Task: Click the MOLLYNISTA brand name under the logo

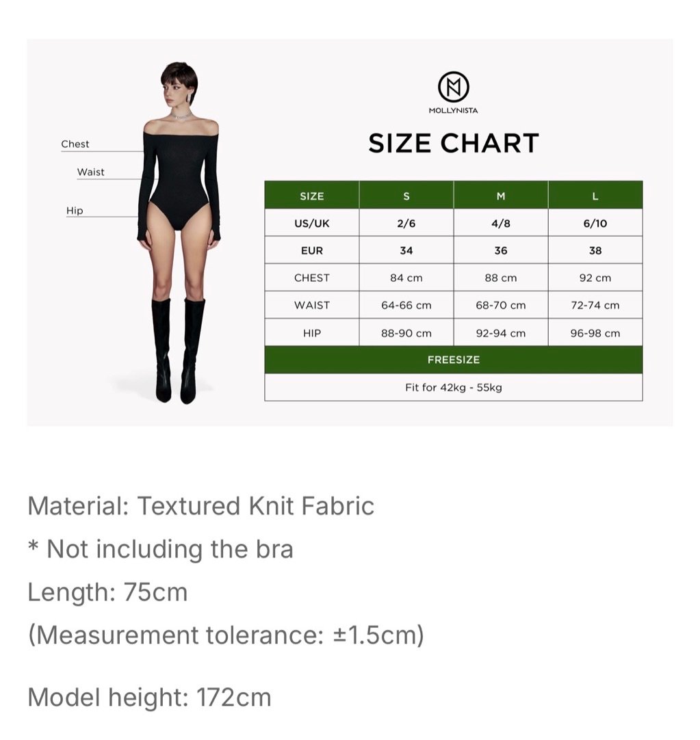Action: [x=454, y=110]
